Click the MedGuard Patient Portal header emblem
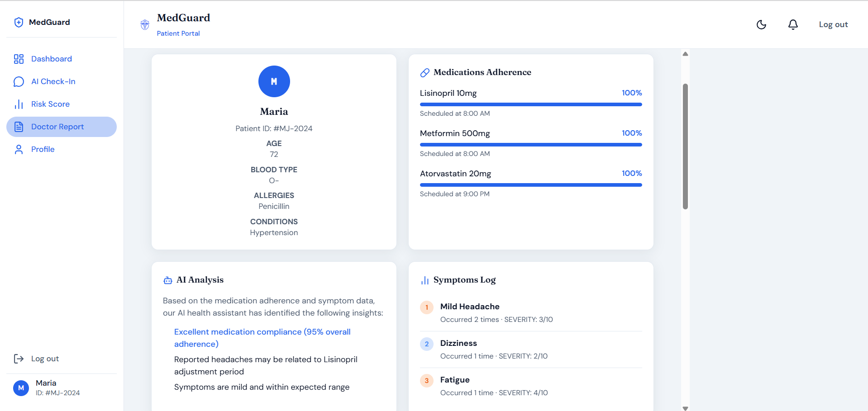 tap(145, 24)
